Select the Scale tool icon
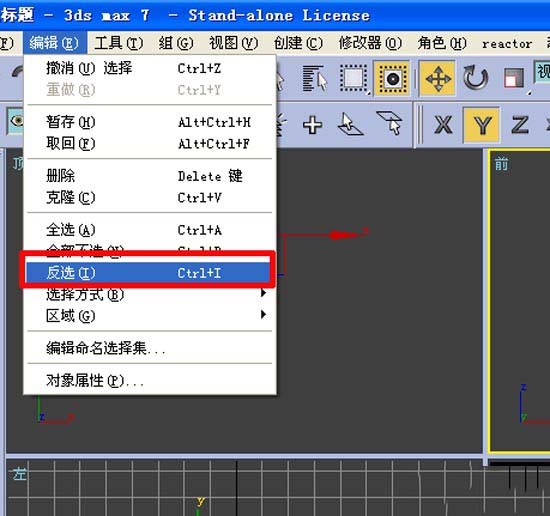Viewport: 550px width, 516px height. (x=515, y=78)
